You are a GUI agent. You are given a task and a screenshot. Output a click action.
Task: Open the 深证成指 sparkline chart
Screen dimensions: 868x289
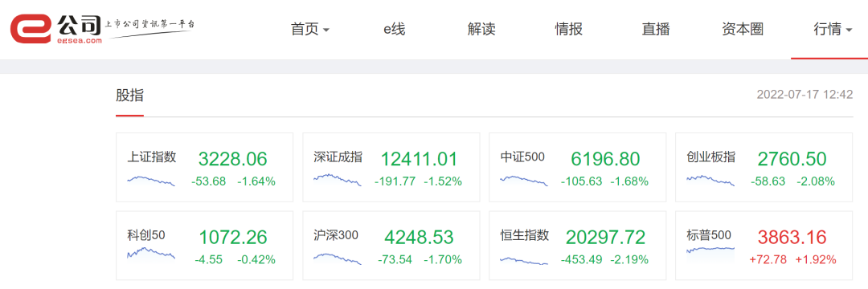pyautogui.click(x=337, y=180)
